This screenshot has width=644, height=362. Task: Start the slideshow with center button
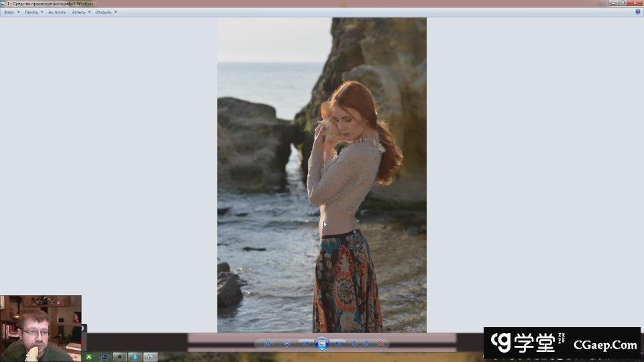click(x=322, y=343)
